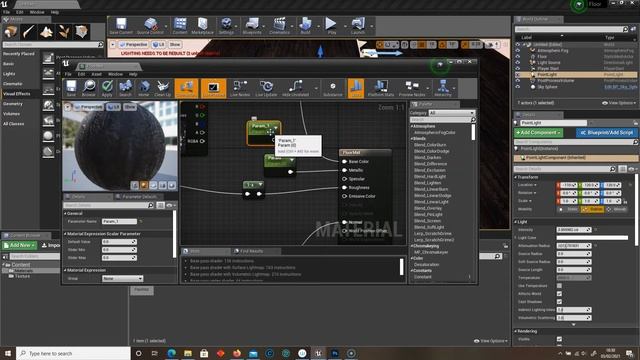Viewport: 640px width, 360px height.
Task: Switch to Parameter Defaults tab
Action: (139, 197)
